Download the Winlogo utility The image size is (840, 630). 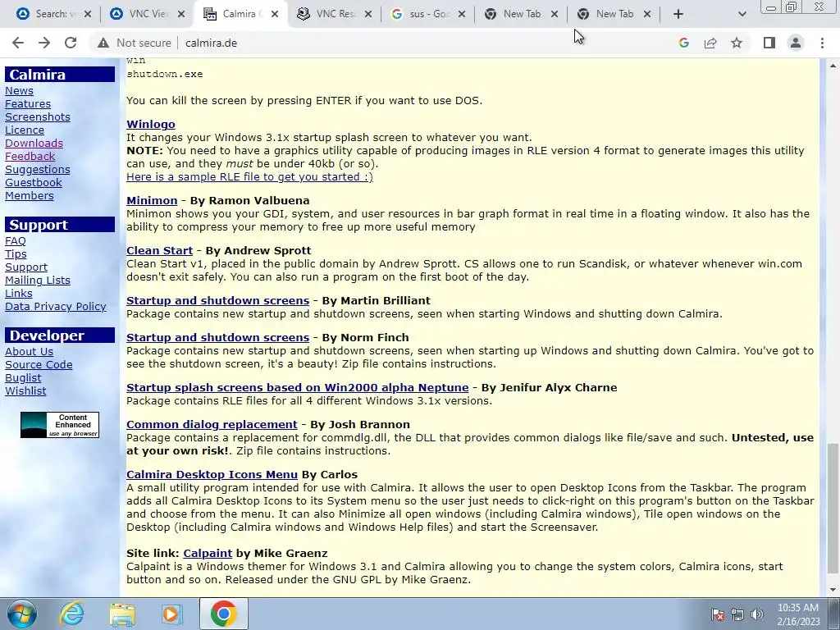(x=151, y=125)
